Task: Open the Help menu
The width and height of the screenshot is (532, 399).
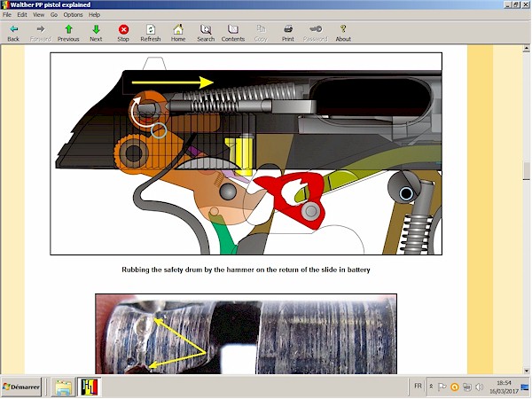Action: 94,14
